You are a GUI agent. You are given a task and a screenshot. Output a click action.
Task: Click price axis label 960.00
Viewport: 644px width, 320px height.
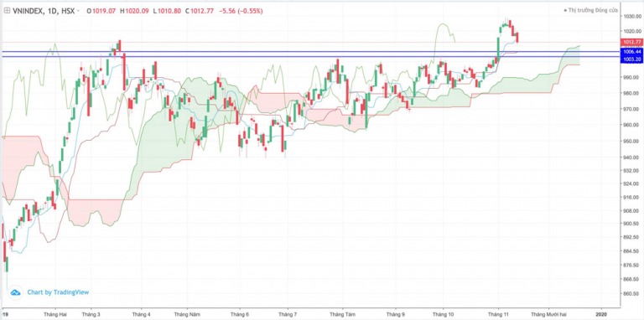(x=632, y=125)
